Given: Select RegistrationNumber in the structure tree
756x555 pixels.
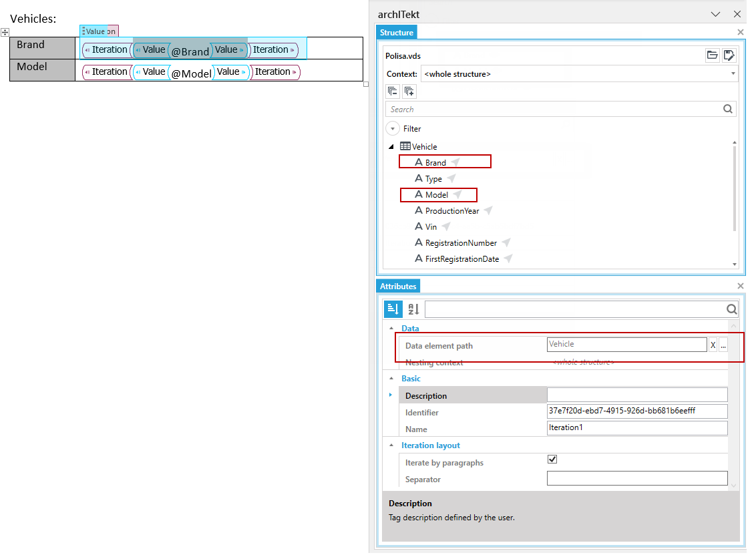Looking at the screenshot, I should coord(461,243).
